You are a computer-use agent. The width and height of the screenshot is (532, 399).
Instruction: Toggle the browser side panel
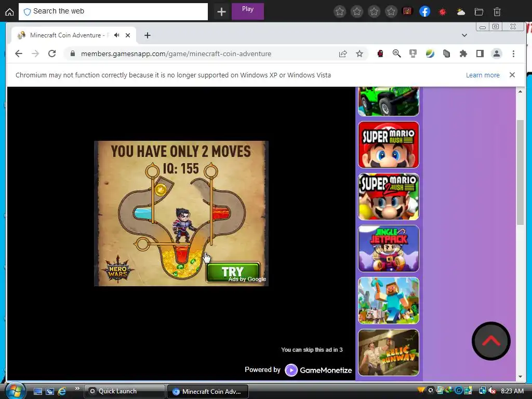coord(480,54)
